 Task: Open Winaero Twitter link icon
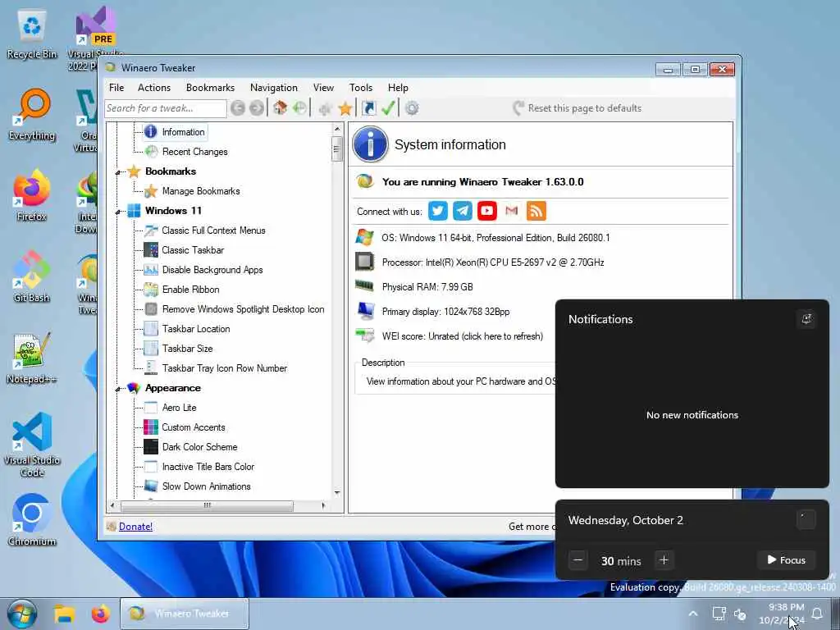click(438, 211)
